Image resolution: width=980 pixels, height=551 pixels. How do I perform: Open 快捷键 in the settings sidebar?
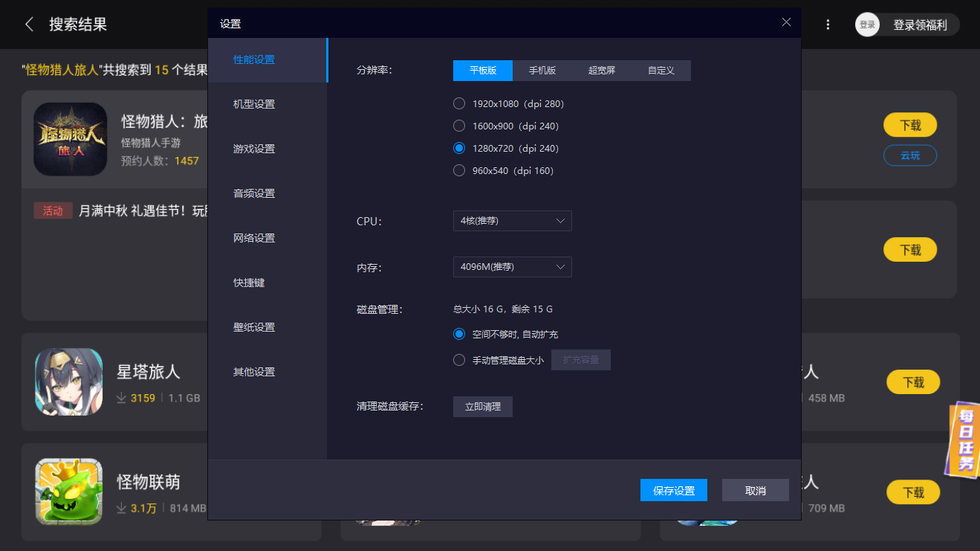tap(249, 283)
